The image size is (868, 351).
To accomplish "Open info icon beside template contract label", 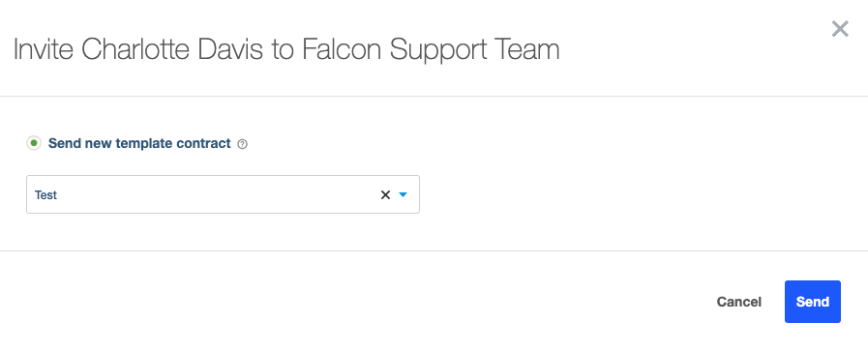I will pyautogui.click(x=243, y=144).
